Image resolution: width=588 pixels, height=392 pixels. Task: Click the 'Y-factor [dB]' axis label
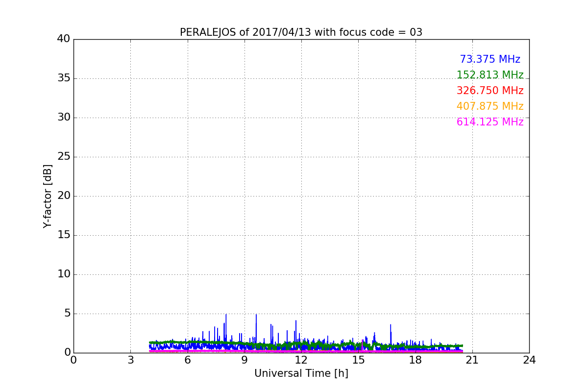48,196
